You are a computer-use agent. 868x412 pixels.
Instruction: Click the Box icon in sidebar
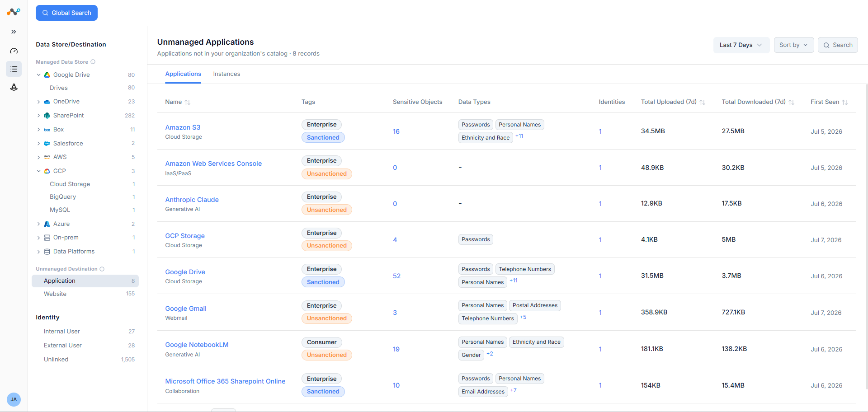(x=47, y=130)
